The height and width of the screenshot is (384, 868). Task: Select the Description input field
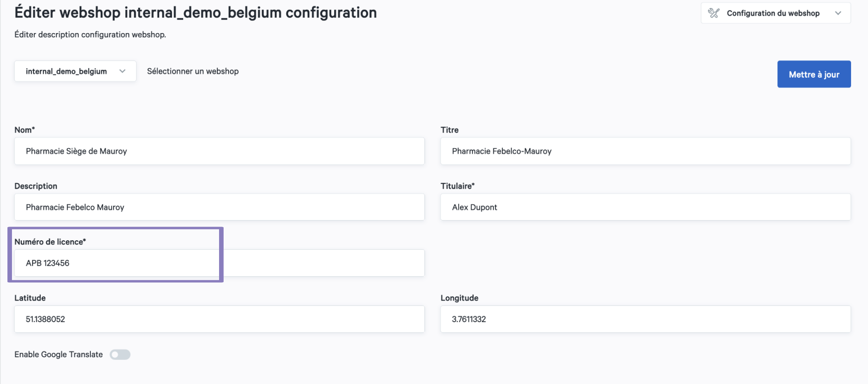pyautogui.click(x=219, y=207)
